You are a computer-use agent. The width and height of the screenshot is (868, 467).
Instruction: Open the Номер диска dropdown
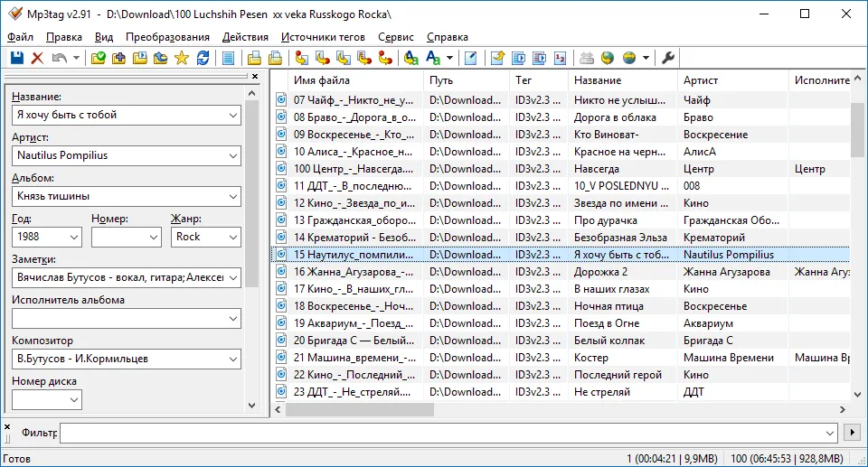tap(74, 400)
